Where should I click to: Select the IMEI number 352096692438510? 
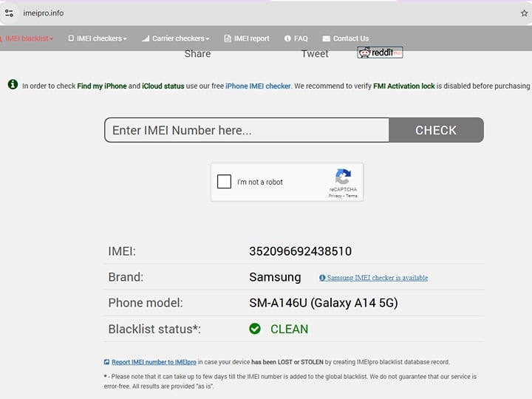tap(300, 251)
